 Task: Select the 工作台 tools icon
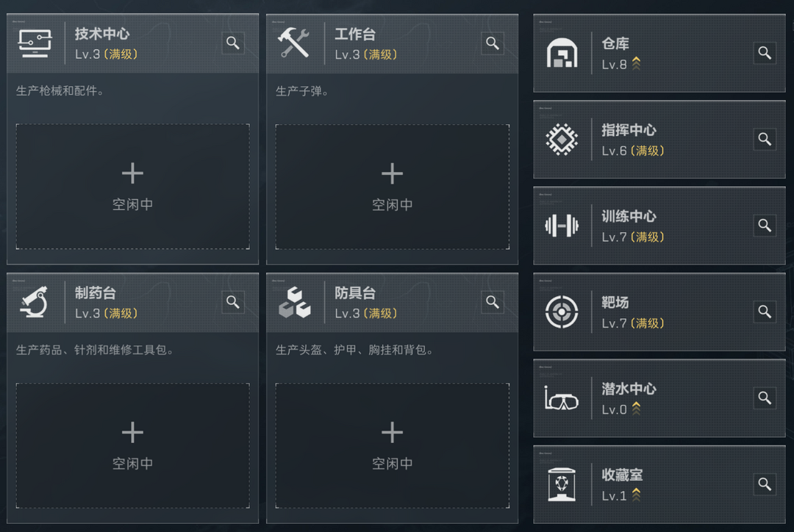[295, 43]
